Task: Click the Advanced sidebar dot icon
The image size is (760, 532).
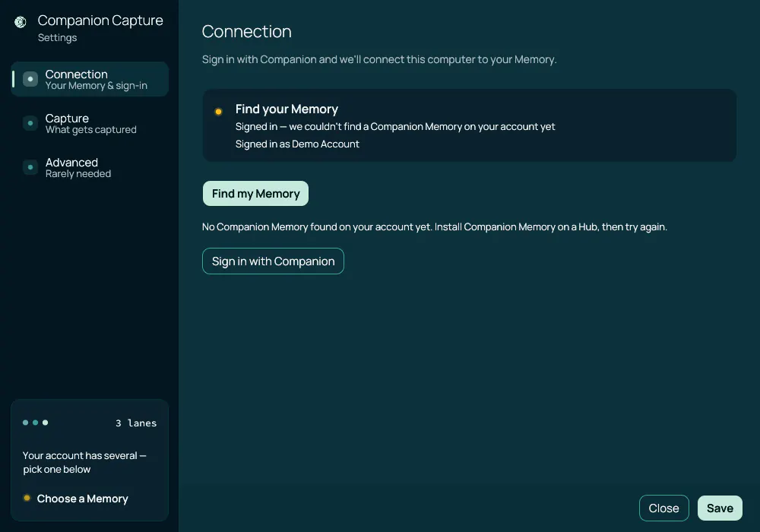Action: coord(30,167)
